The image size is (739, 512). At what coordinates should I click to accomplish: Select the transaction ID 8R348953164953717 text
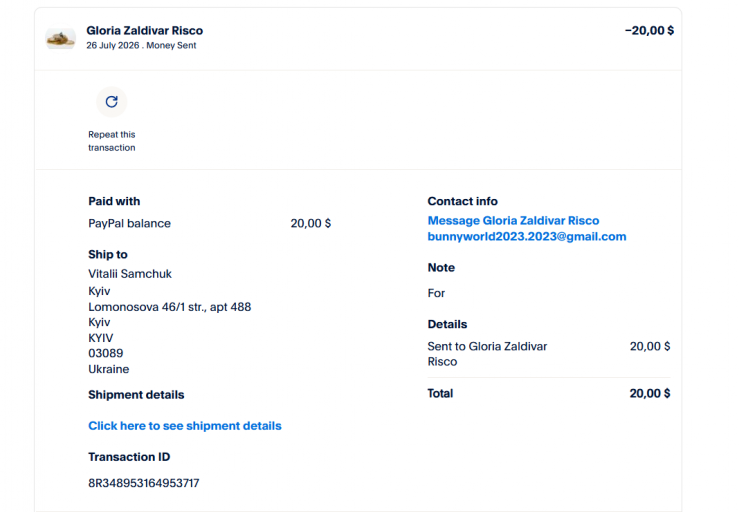(x=144, y=483)
